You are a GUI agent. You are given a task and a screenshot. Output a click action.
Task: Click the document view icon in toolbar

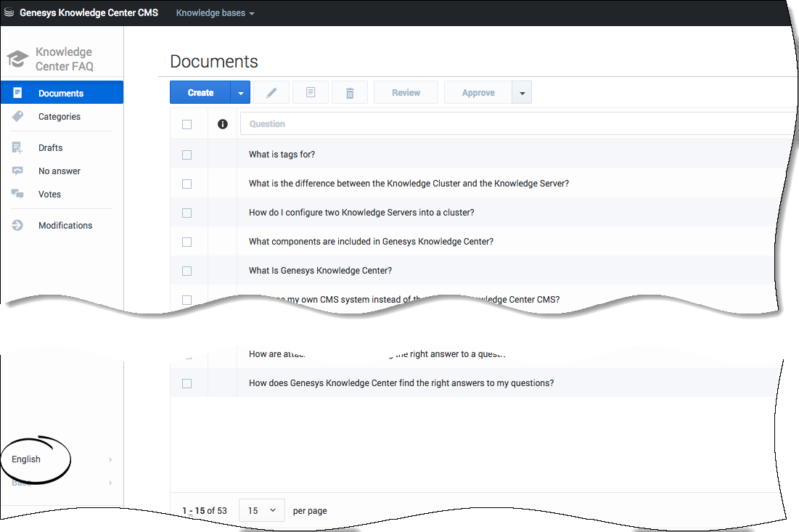click(311, 93)
